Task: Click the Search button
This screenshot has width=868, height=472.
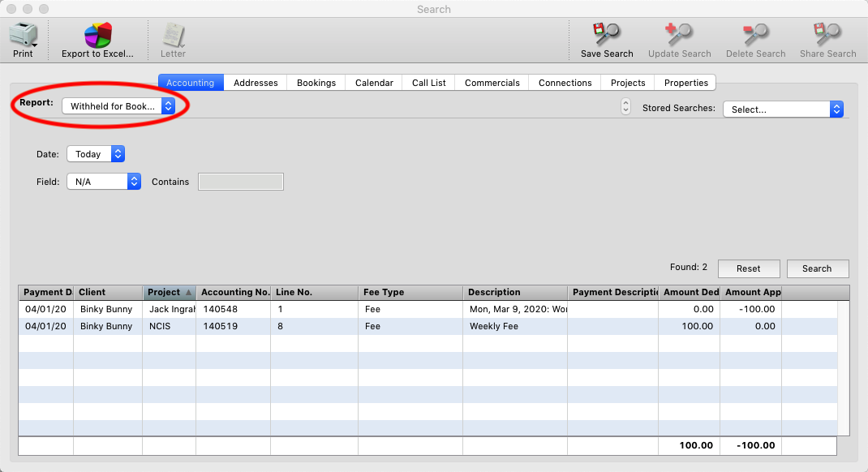Action: (x=817, y=268)
